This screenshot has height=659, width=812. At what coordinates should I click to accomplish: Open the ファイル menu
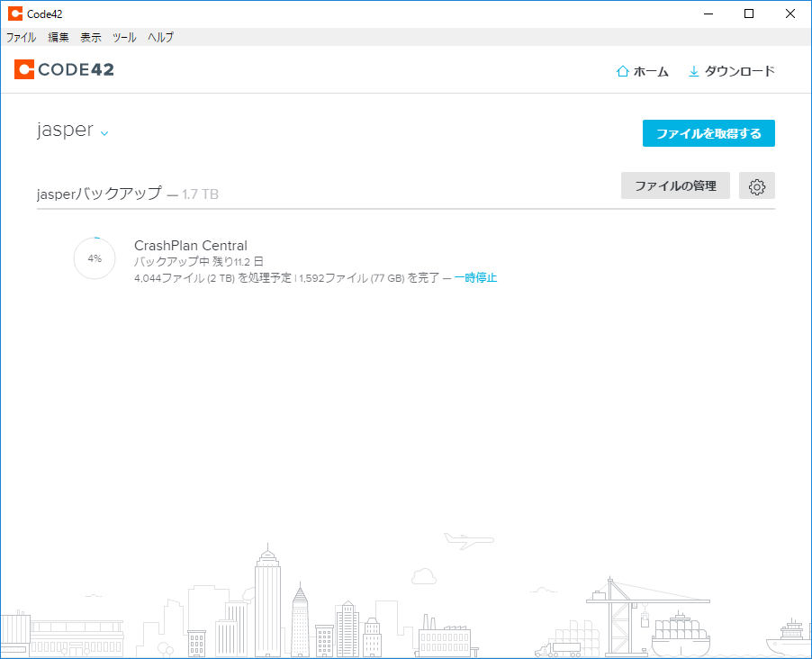(x=21, y=37)
